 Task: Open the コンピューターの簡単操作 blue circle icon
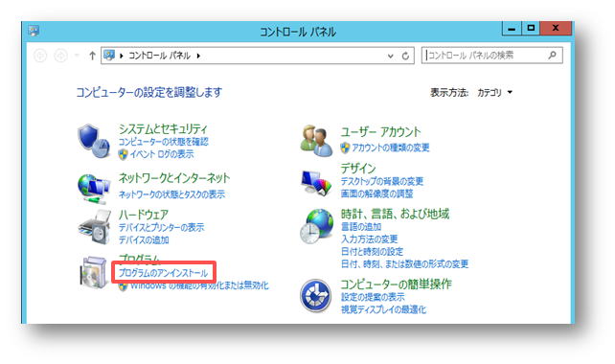click(316, 295)
